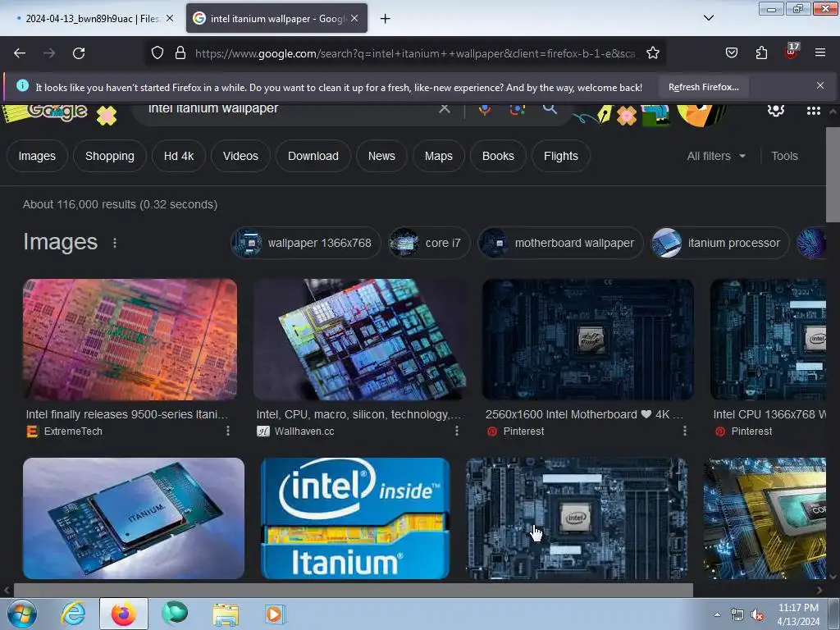This screenshot has width=840, height=630.
Task: Start Google voice search microphone
Action: pos(485,109)
